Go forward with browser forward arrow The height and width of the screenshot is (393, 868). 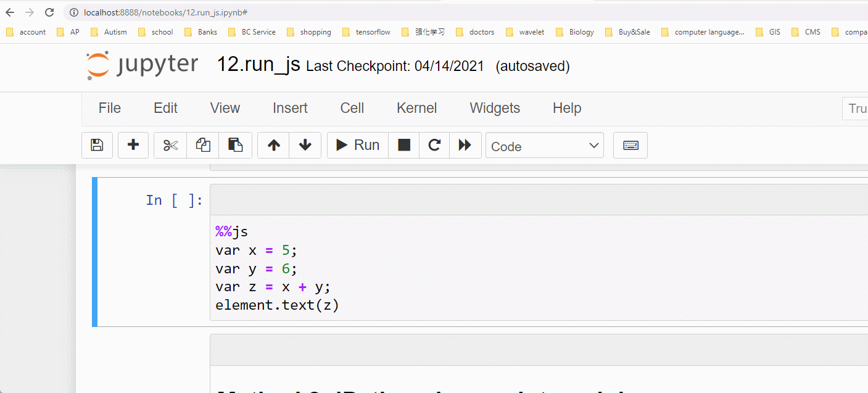[29, 12]
